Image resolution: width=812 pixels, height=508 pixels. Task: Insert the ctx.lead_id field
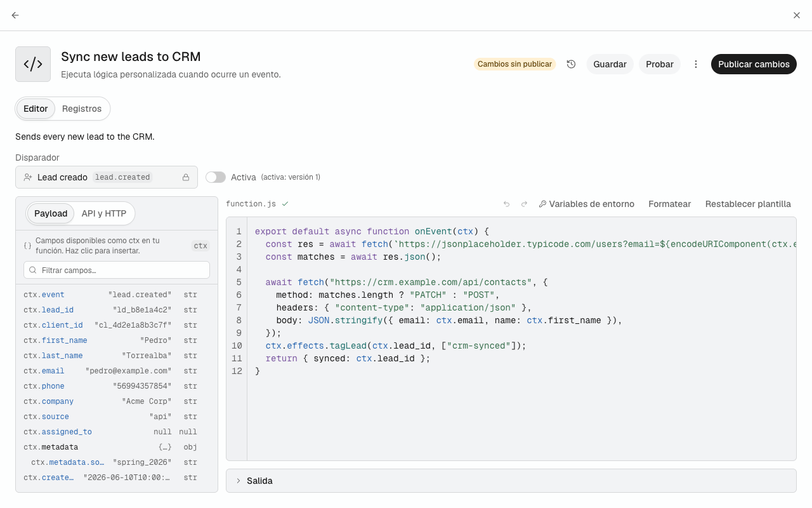point(117,310)
